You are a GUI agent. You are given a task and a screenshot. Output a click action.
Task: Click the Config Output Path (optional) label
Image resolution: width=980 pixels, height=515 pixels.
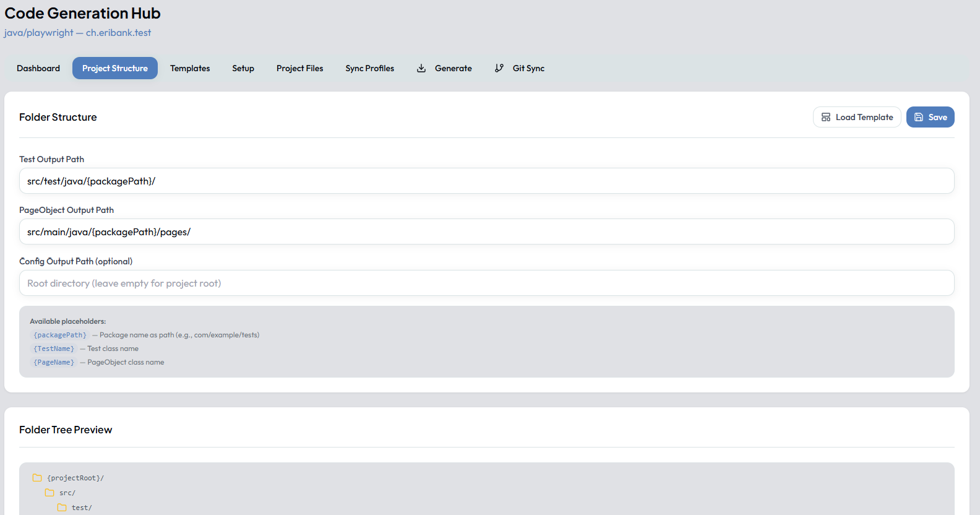tap(75, 261)
